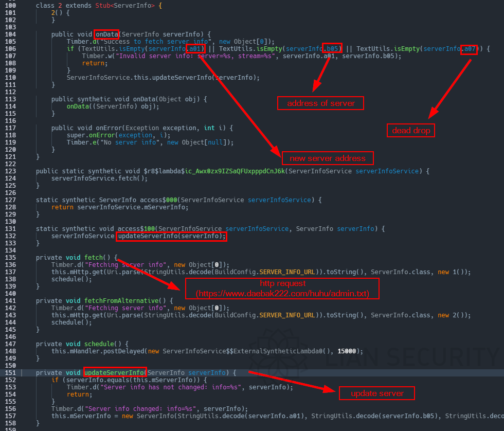The height and width of the screenshot is (431, 504).
Task: Click the 'return;' statement on line 154
Action: (79, 394)
